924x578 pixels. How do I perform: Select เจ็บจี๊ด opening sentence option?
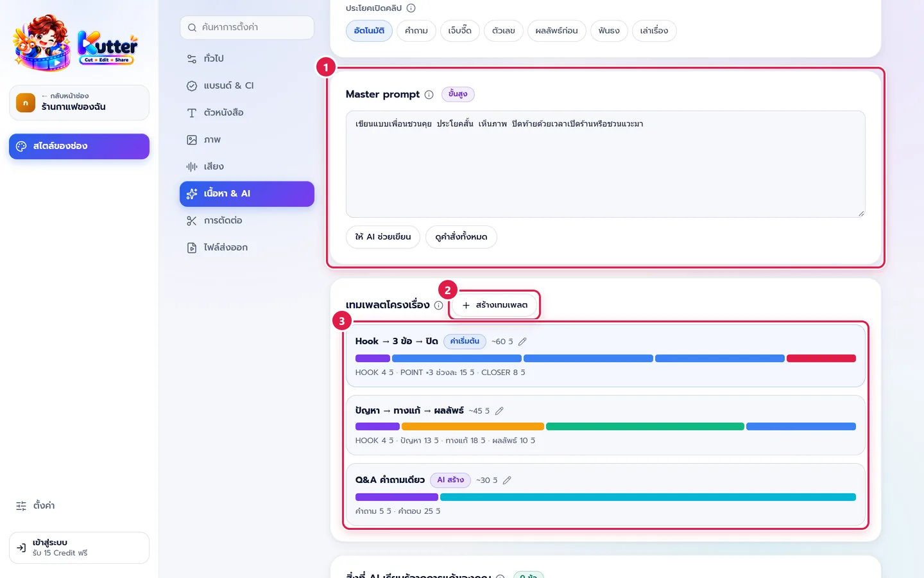[460, 31]
